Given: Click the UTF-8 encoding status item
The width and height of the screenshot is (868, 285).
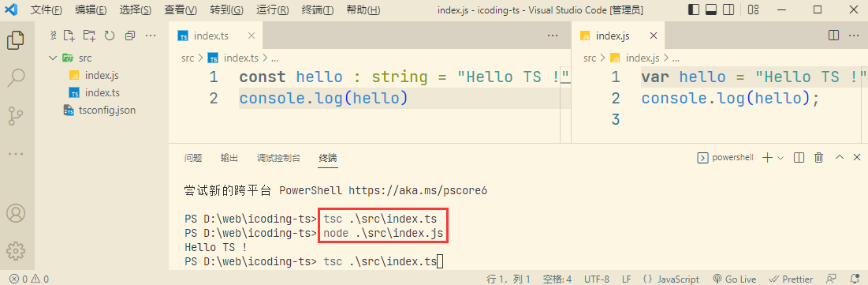Looking at the screenshot, I should click(x=597, y=279).
